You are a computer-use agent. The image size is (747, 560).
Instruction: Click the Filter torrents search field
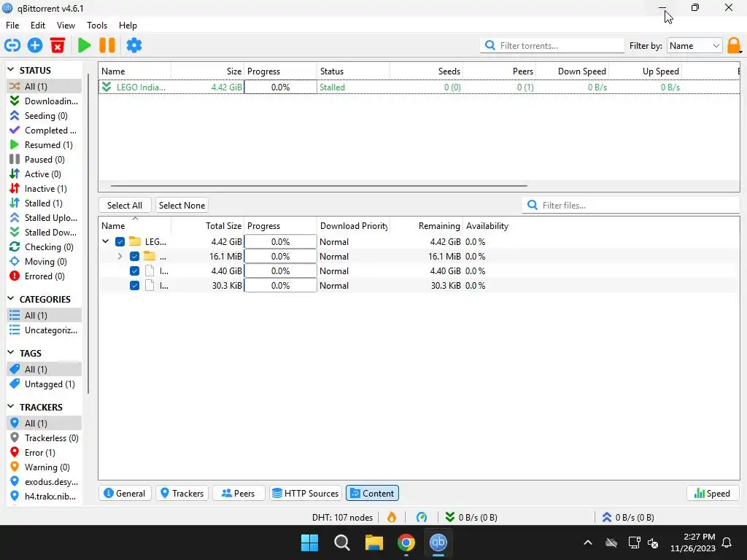point(552,46)
